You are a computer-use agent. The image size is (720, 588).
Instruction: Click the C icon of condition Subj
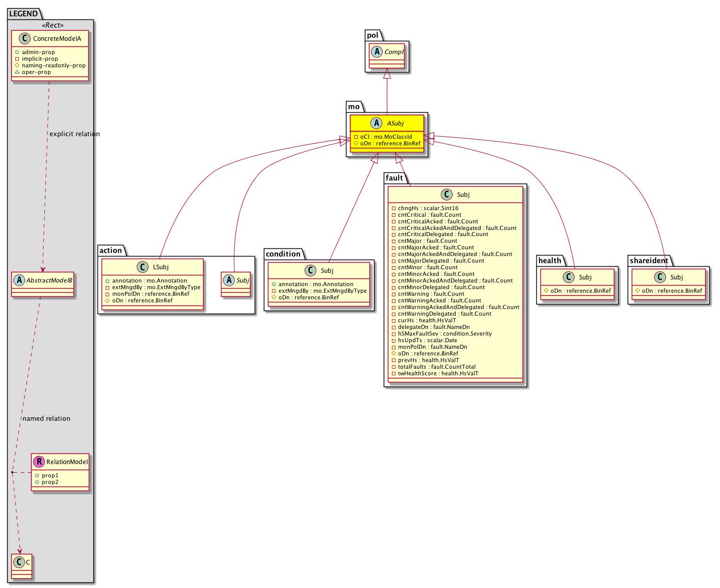point(310,270)
